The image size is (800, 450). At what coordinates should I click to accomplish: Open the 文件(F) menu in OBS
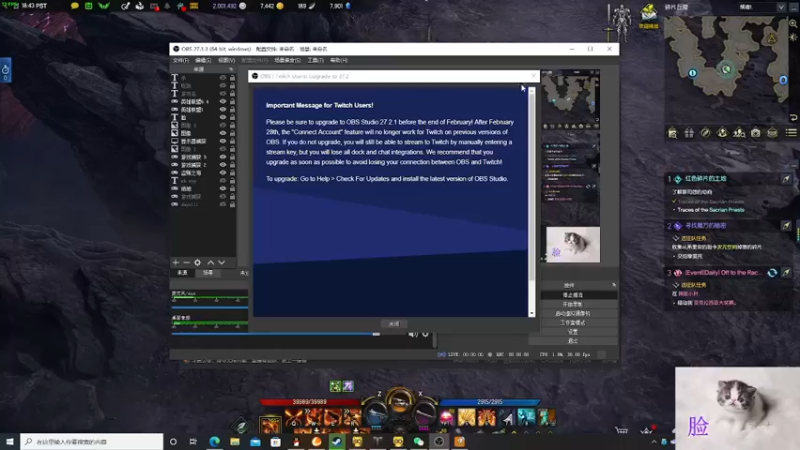point(181,60)
